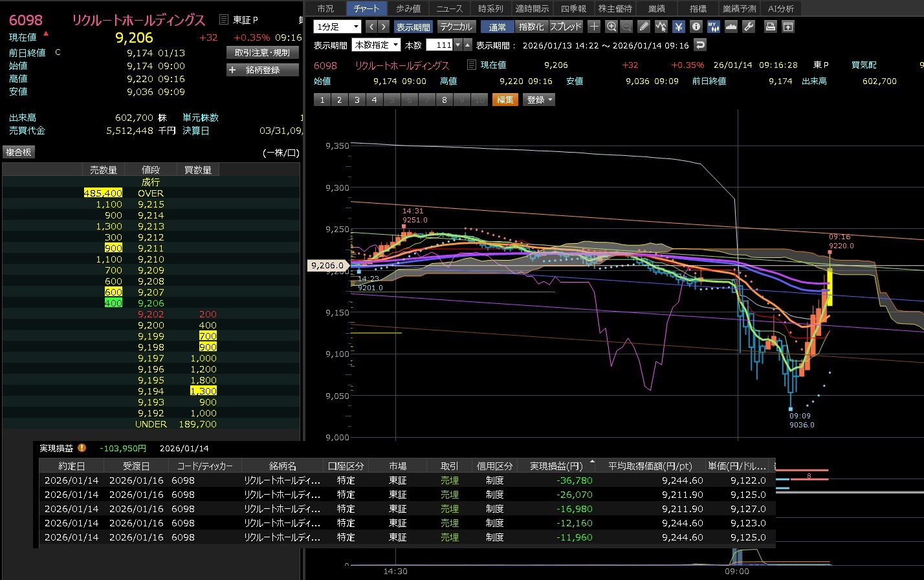Open the chart information icon
924x580 pixels.
coord(696,27)
